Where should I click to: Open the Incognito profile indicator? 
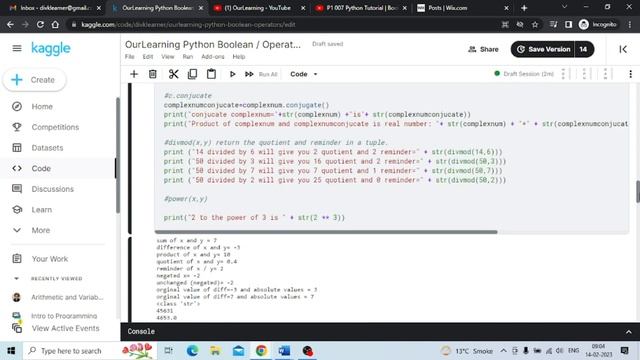[x=598, y=24]
